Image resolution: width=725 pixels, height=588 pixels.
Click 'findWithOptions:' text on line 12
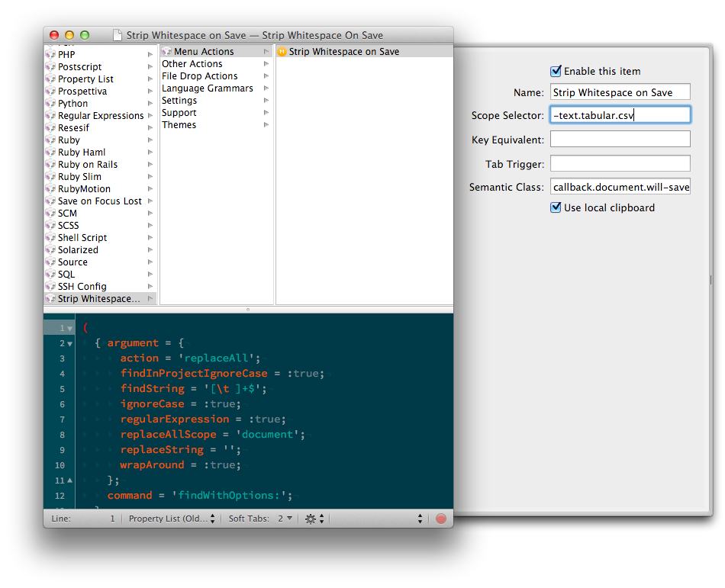click(230, 496)
